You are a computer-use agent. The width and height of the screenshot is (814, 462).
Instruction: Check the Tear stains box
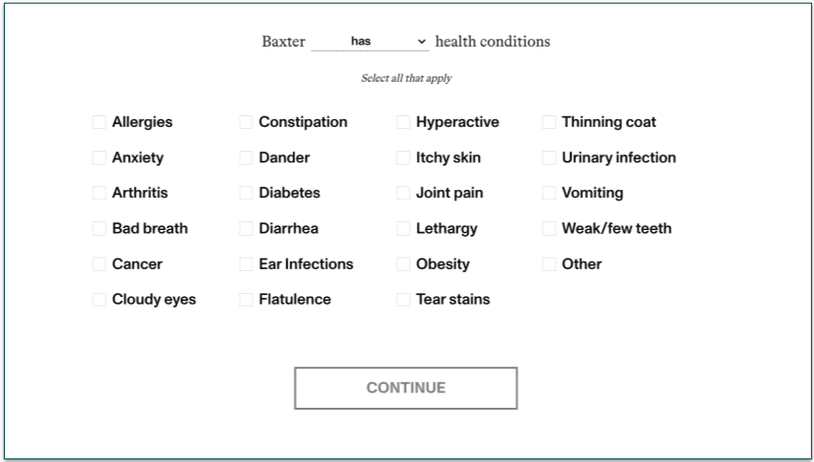coord(403,299)
